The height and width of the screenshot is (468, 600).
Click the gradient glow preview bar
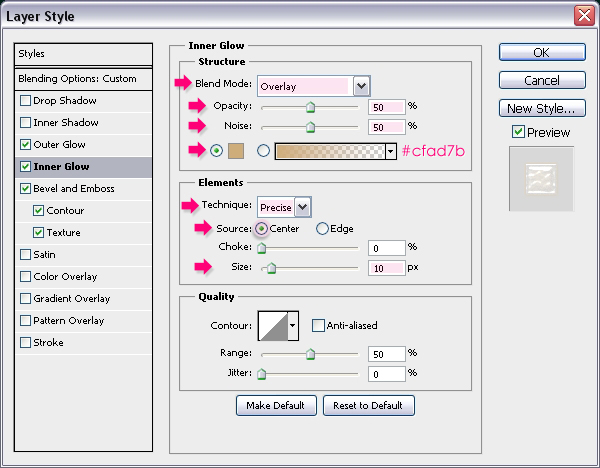tap(329, 151)
